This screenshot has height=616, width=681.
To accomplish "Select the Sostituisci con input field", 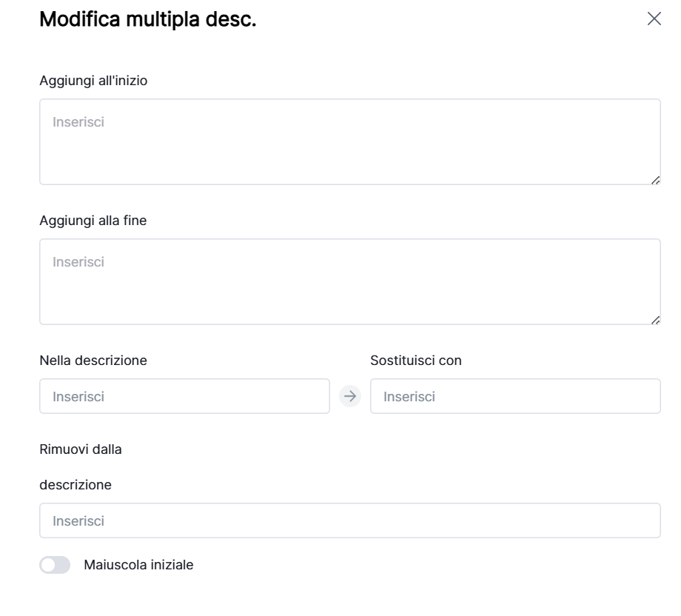I will (x=515, y=396).
